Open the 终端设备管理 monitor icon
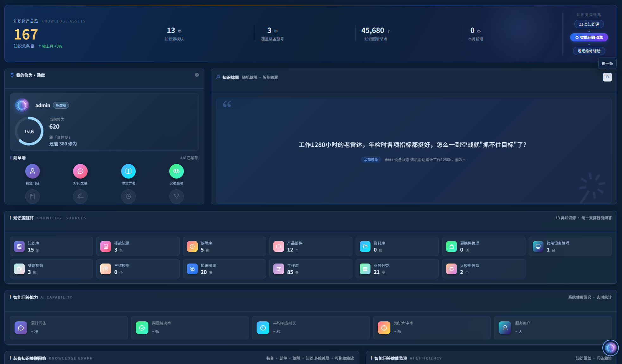The image size is (622, 364). (x=538, y=246)
